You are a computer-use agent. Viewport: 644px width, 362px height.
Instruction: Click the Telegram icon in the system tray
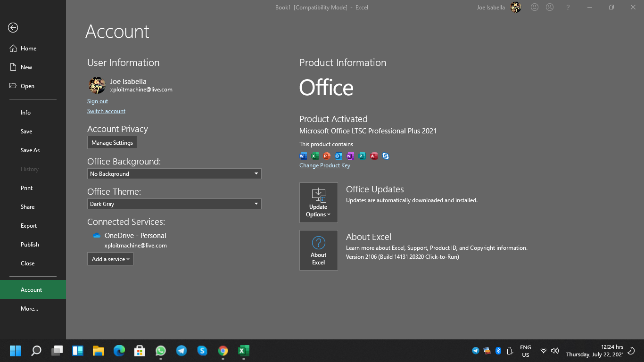click(476, 351)
